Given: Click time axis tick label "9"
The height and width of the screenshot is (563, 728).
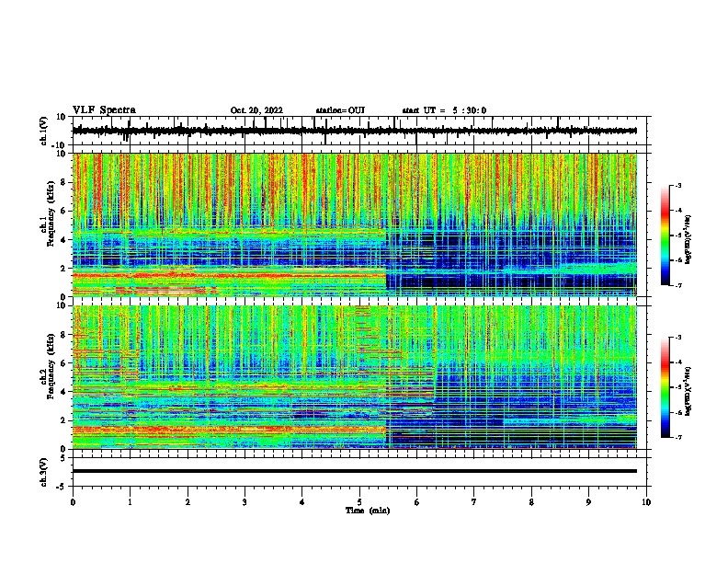Looking at the screenshot, I should click(588, 502).
